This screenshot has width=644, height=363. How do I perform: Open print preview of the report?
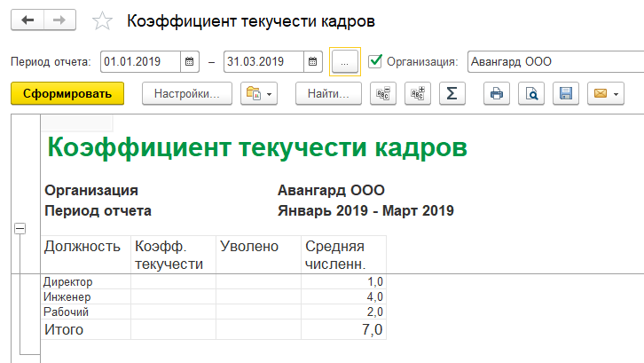click(x=530, y=93)
